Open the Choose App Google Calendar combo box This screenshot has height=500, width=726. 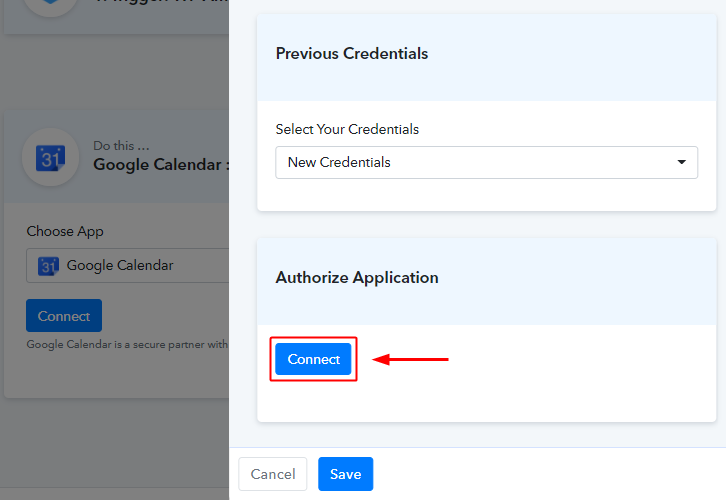point(130,266)
